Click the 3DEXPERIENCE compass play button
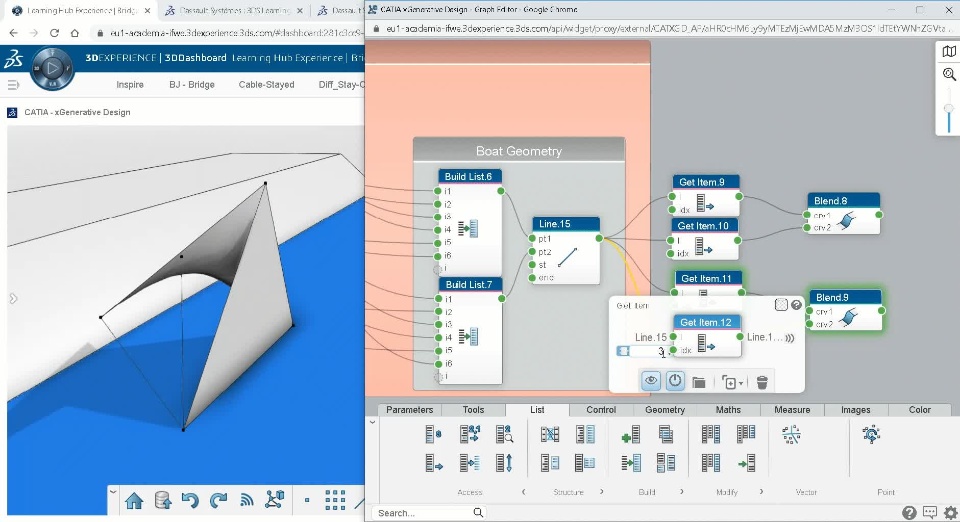This screenshot has width=960, height=522. point(52,68)
